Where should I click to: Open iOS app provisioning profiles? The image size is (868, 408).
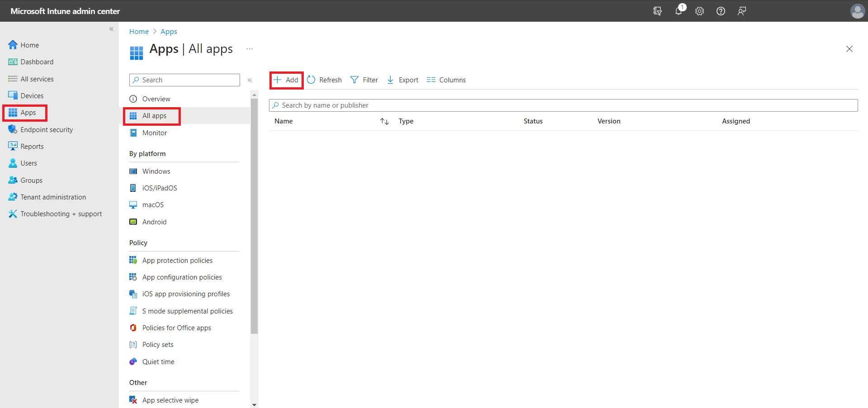point(187,294)
